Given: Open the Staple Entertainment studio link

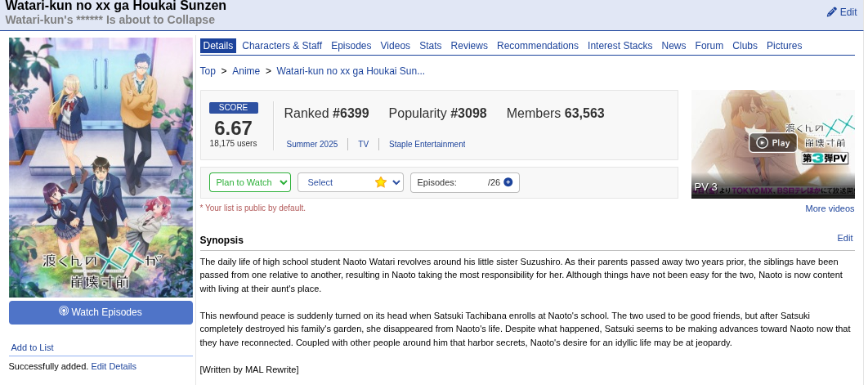Looking at the screenshot, I should click(x=427, y=145).
